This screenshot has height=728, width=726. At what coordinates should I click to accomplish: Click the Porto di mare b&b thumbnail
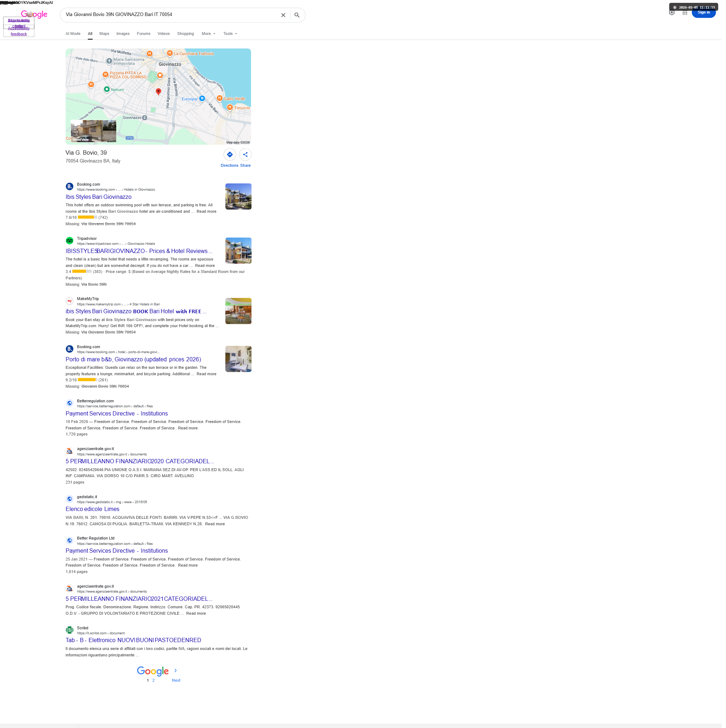pos(240,361)
